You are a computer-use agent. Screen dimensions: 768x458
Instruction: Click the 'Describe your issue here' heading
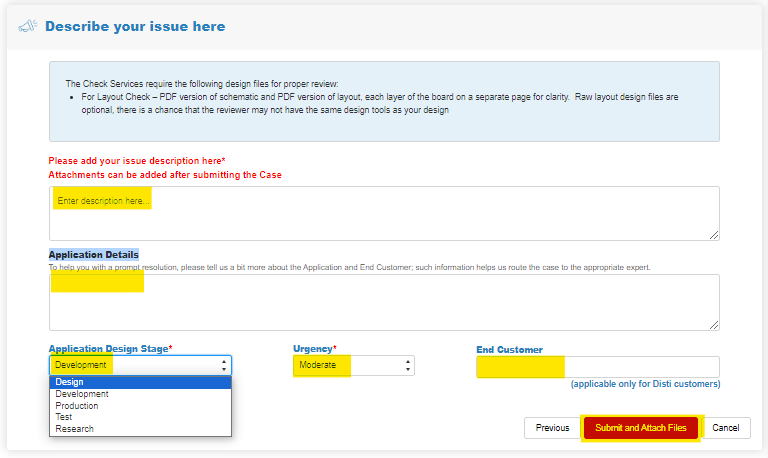[x=135, y=26]
